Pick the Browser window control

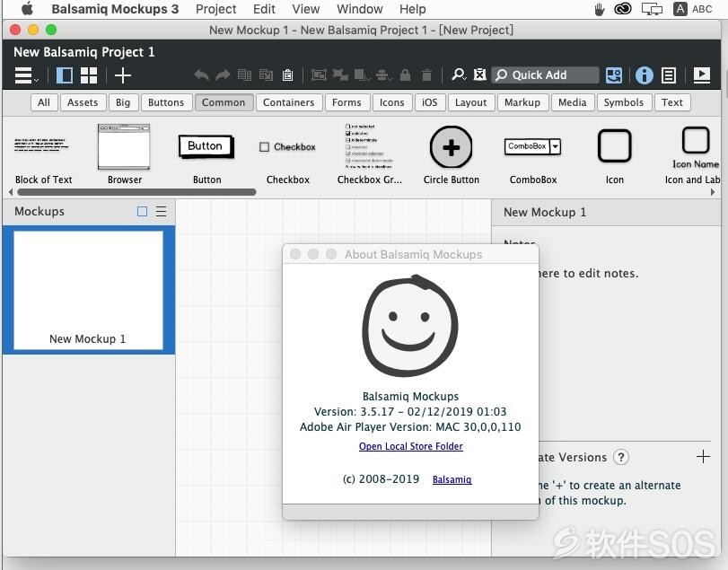tap(125, 154)
